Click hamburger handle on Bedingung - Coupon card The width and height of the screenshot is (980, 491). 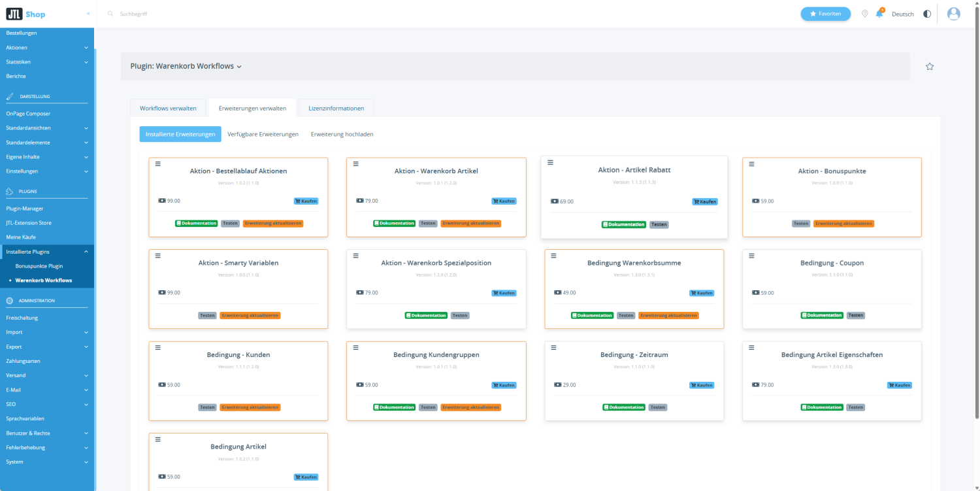coord(751,255)
